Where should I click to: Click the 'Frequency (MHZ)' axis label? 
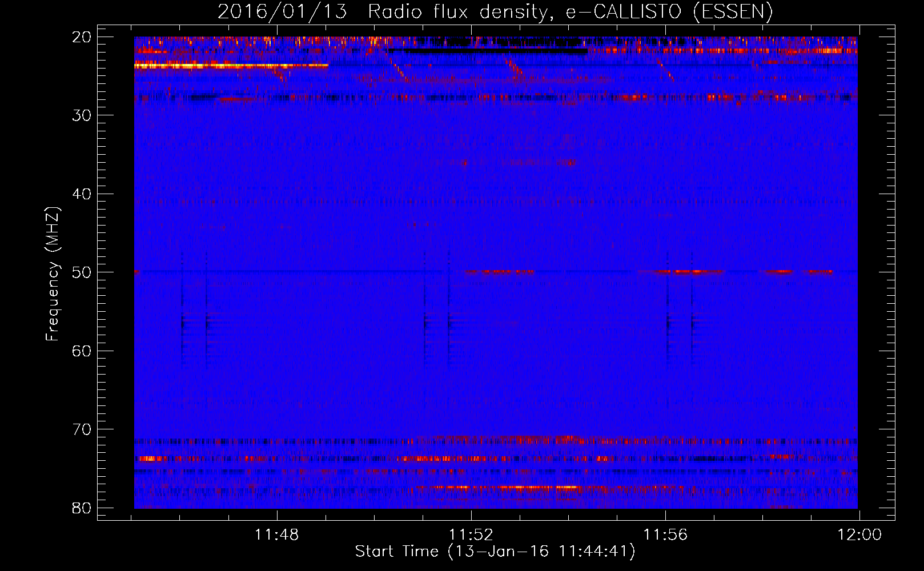click(x=52, y=274)
